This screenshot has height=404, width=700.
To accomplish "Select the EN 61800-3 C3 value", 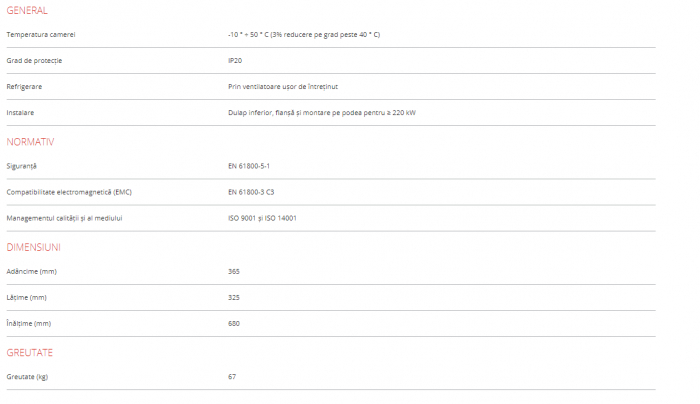I will [249, 191].
